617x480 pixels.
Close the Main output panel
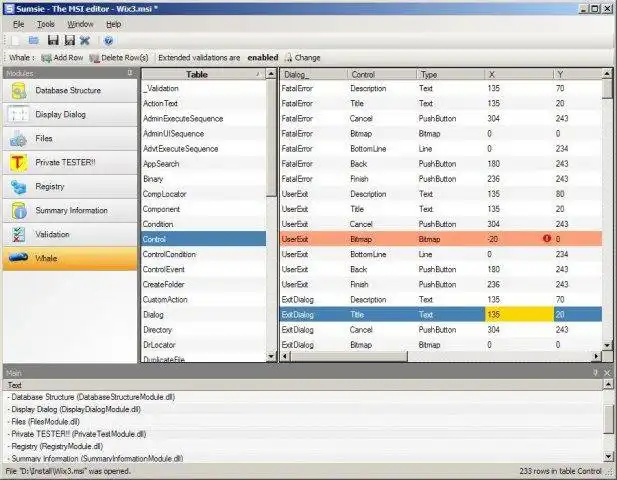607,372
